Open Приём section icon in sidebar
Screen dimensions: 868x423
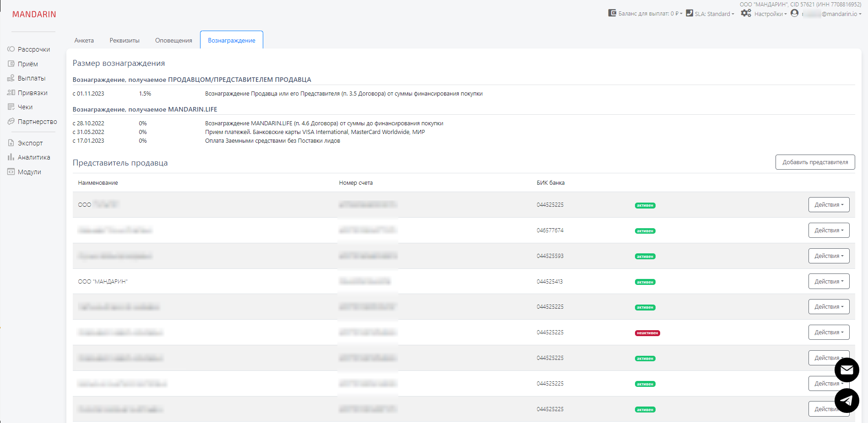pos(11,64)
